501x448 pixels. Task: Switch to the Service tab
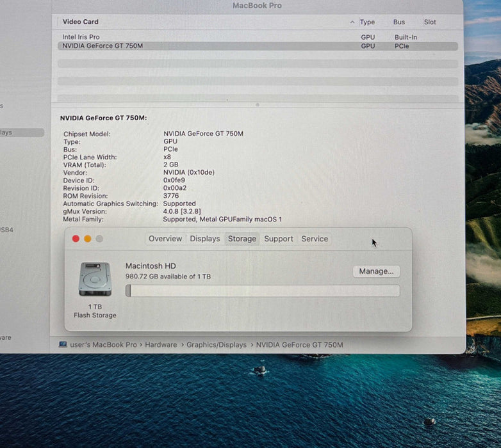coord(315,239)
